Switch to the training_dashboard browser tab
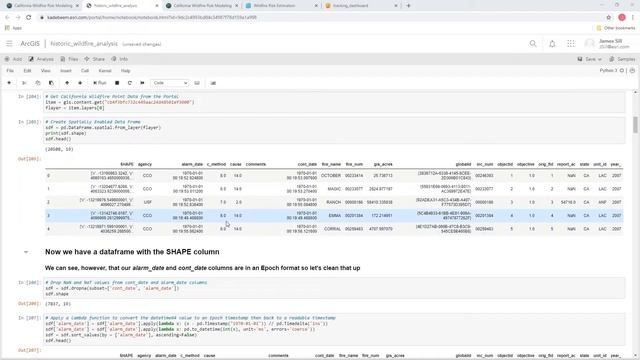 pos(359,6)
